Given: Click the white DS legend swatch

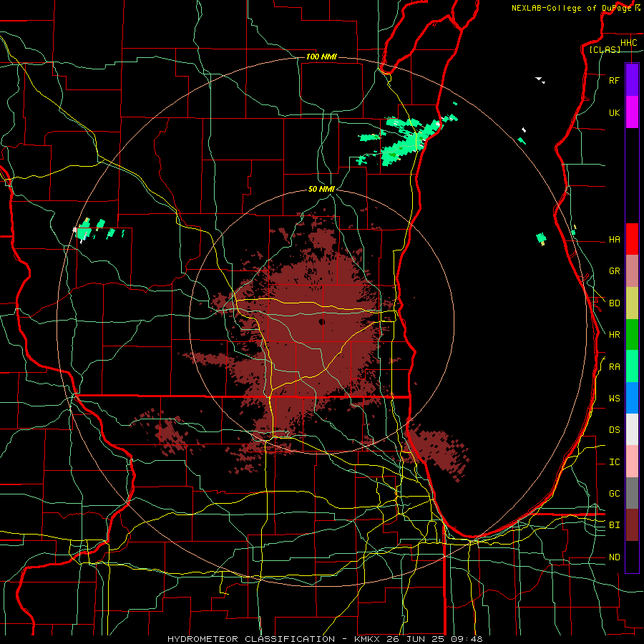Looking at the screenshot, I should 632,429.
